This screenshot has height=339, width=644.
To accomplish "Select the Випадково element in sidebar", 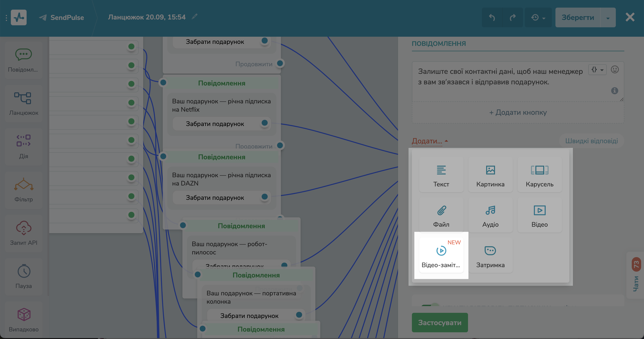I will [23, 320].
